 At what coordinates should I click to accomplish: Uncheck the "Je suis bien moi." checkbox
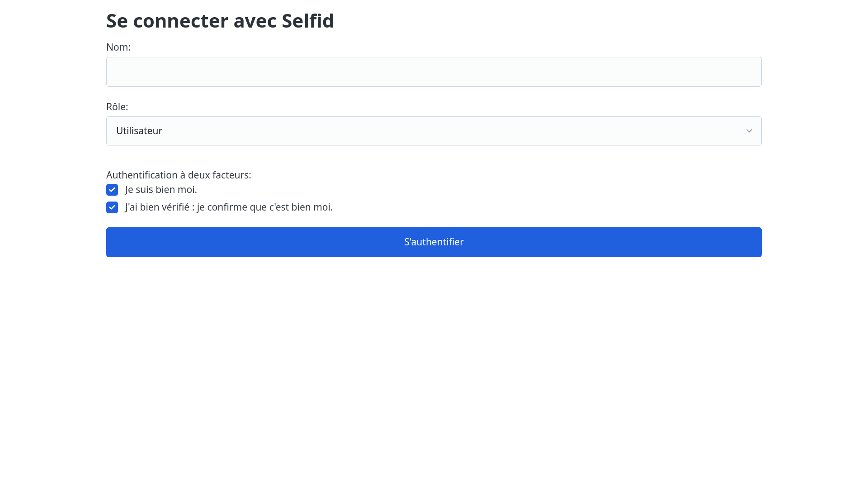coord(112,190)
